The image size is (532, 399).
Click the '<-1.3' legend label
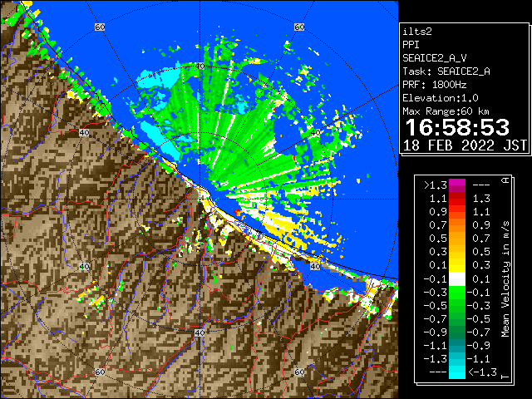[482, 372]
